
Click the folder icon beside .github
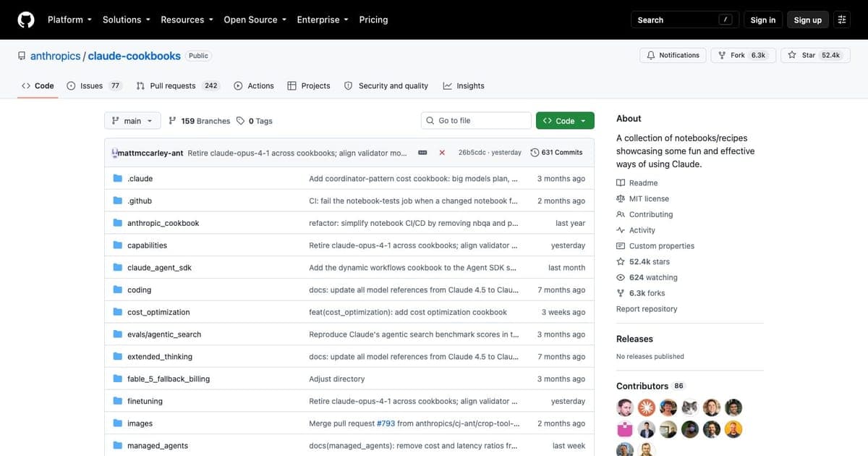tap(118, 200)
